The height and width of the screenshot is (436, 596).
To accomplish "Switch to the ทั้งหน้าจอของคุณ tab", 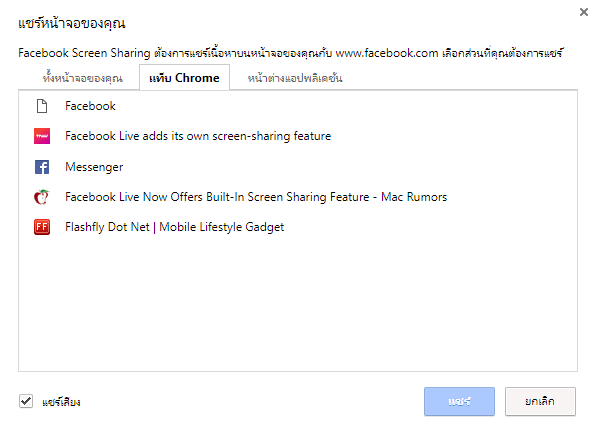I will [83, 78].
